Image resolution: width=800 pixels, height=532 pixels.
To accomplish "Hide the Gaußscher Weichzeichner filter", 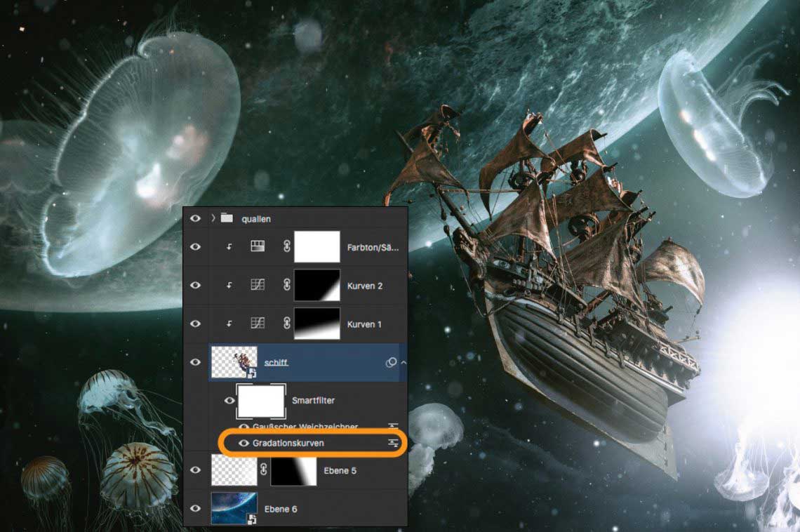I will (x=244, y=427).
